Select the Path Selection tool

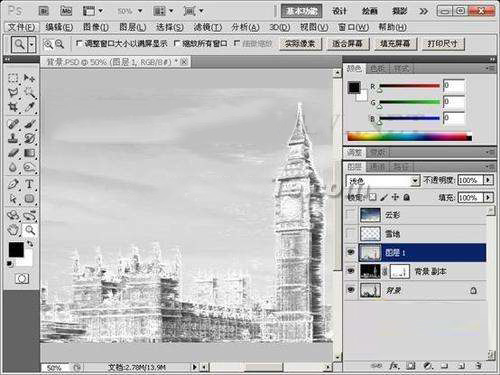13,198
